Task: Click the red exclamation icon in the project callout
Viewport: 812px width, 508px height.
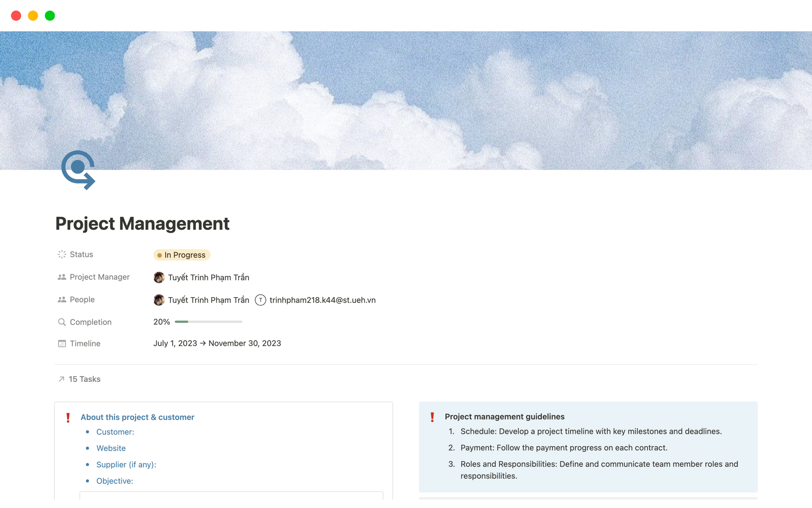Action: click(68, 417)
